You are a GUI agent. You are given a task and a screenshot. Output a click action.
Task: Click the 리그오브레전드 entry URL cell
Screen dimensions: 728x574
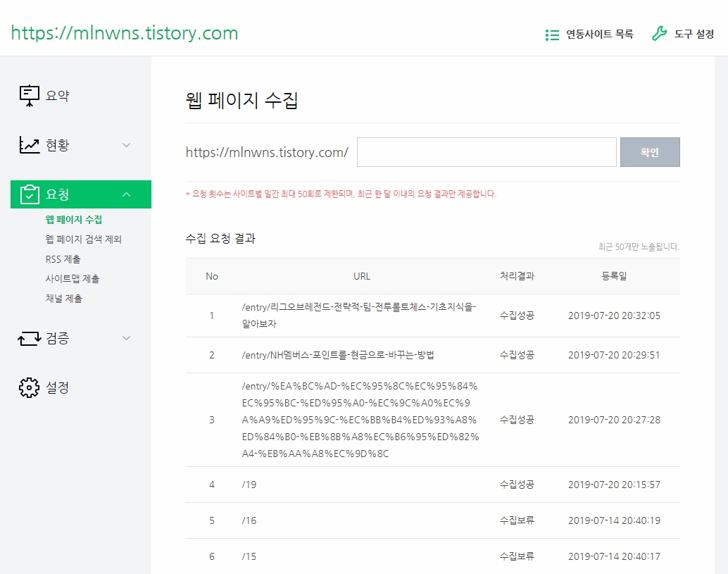[x=359, y=316]
